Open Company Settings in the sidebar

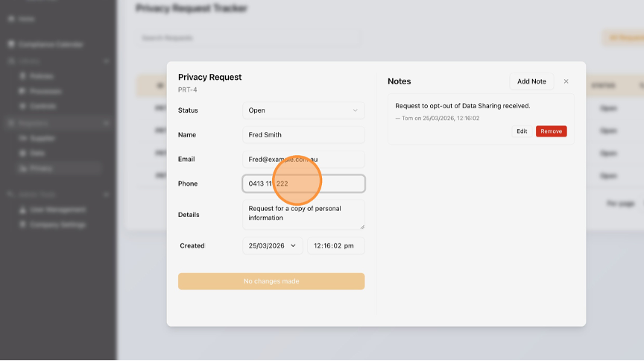(x=57, y=225)
